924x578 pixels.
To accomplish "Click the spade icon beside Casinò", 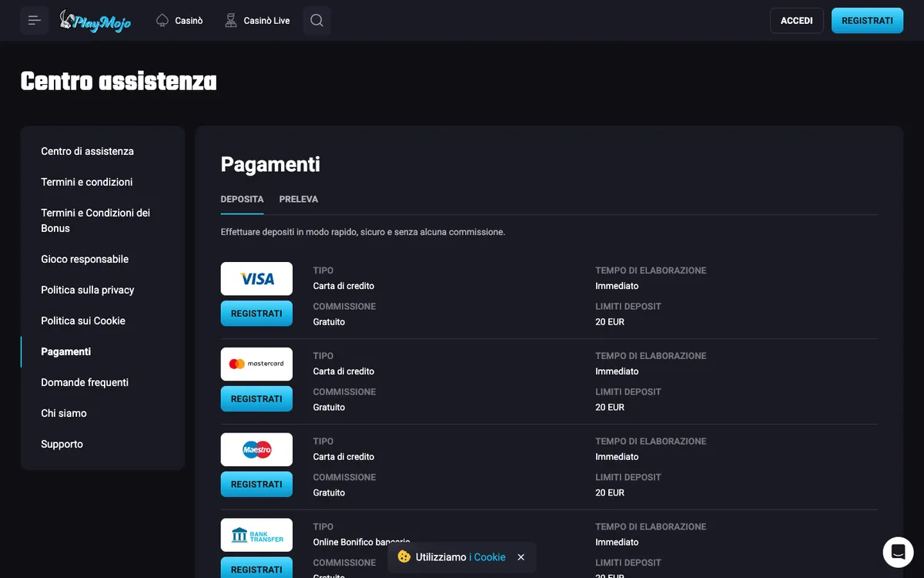I will [x=162, y=21].
